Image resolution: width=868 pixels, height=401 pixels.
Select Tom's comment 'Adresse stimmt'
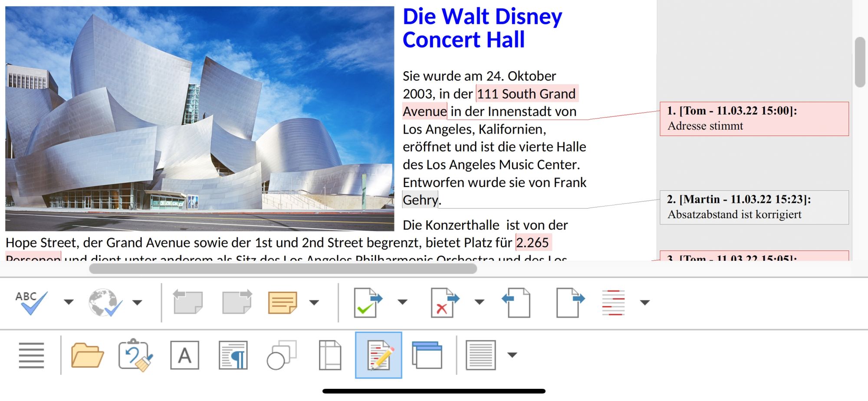[x=754, y=118]
